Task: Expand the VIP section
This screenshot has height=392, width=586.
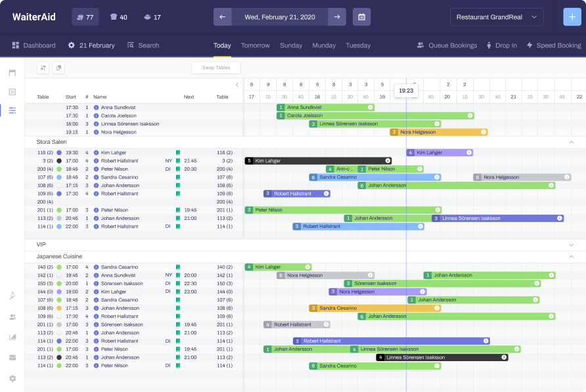Action: [x=571, y=244]
